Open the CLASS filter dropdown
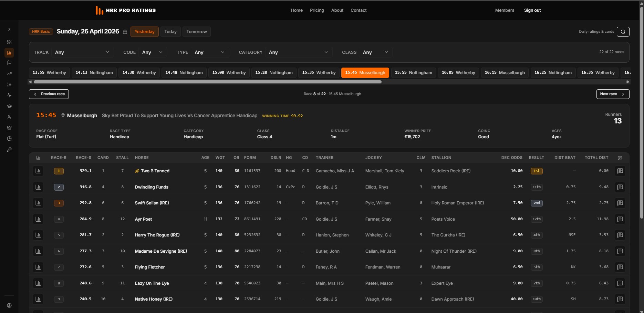This screenshot has height=313, width=644. pyautogui.click(x=375, y=52)
